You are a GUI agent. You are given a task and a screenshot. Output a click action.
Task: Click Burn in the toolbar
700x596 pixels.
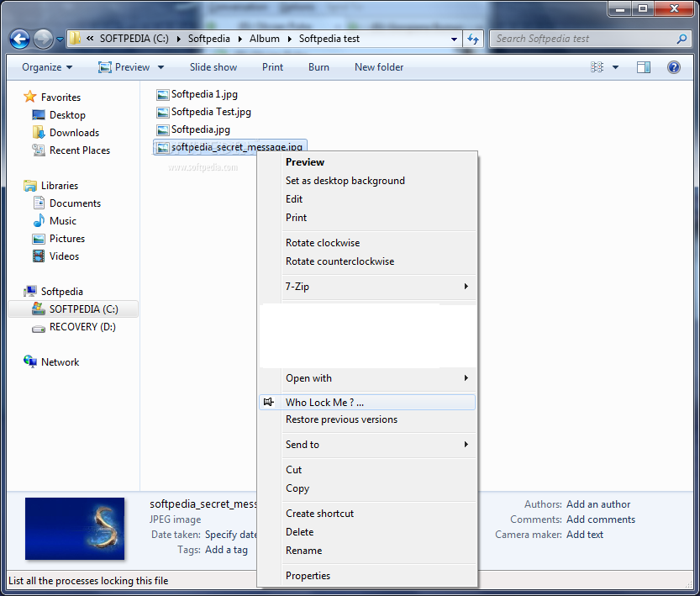(x=318, y=67)
